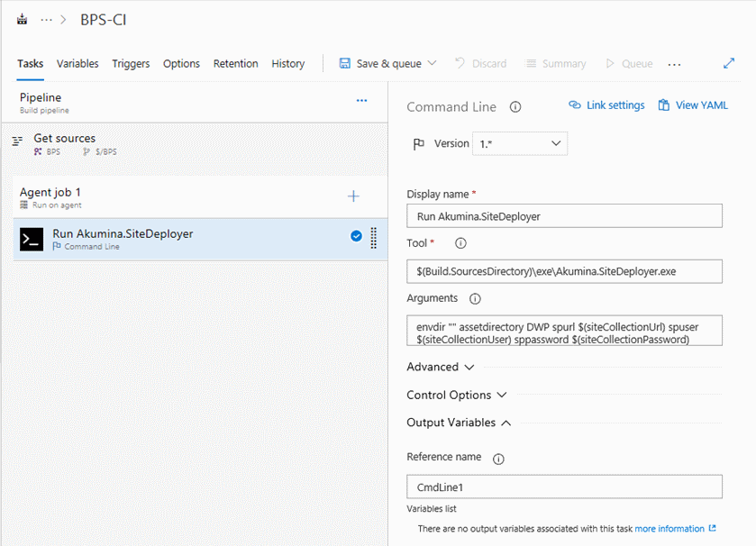Viewport: 756px width, 546px height.
Task: Click the $/BPS branch icon
Action: pos(87,151)
